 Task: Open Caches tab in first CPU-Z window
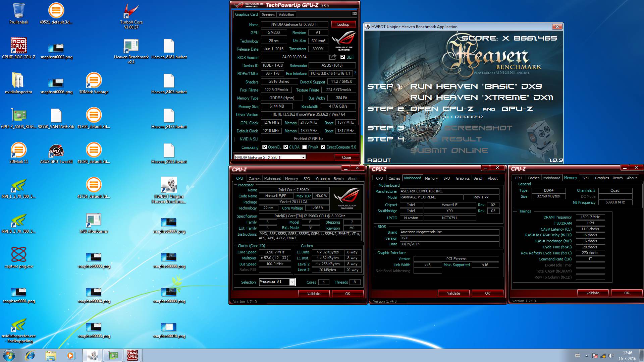(x=254, y=179)
